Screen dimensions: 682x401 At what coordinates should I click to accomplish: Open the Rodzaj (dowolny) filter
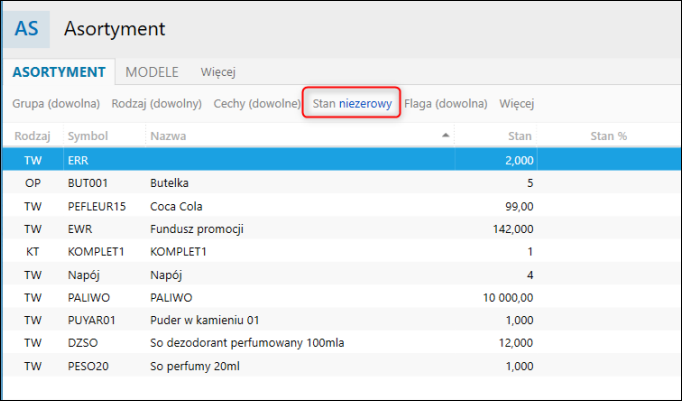coord(157,104)
